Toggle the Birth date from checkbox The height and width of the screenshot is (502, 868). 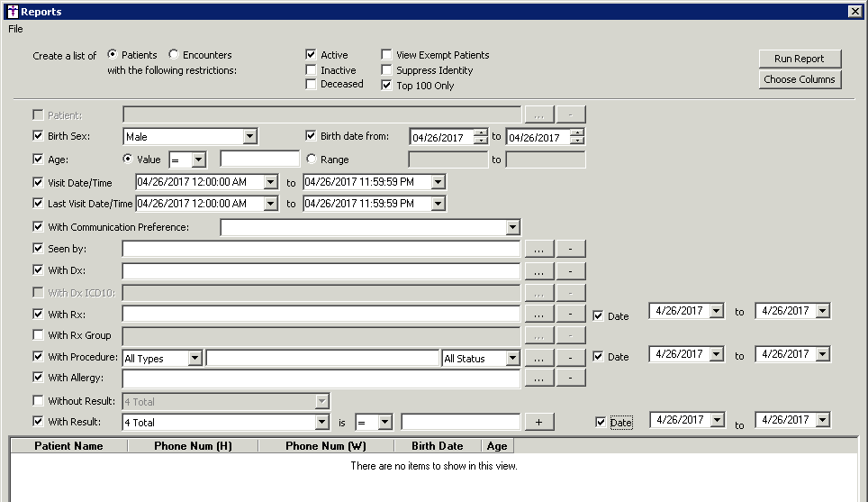[312, 136]
